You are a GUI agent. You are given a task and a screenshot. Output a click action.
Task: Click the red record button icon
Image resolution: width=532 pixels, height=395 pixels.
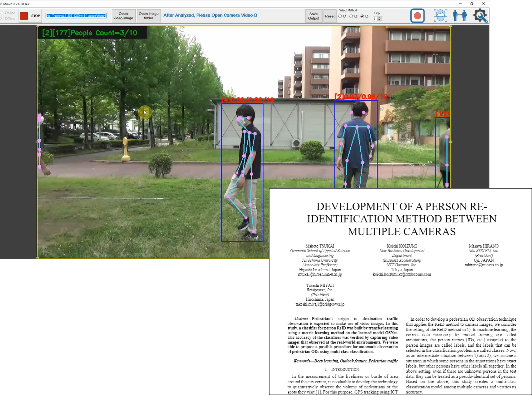coord(417,16)
